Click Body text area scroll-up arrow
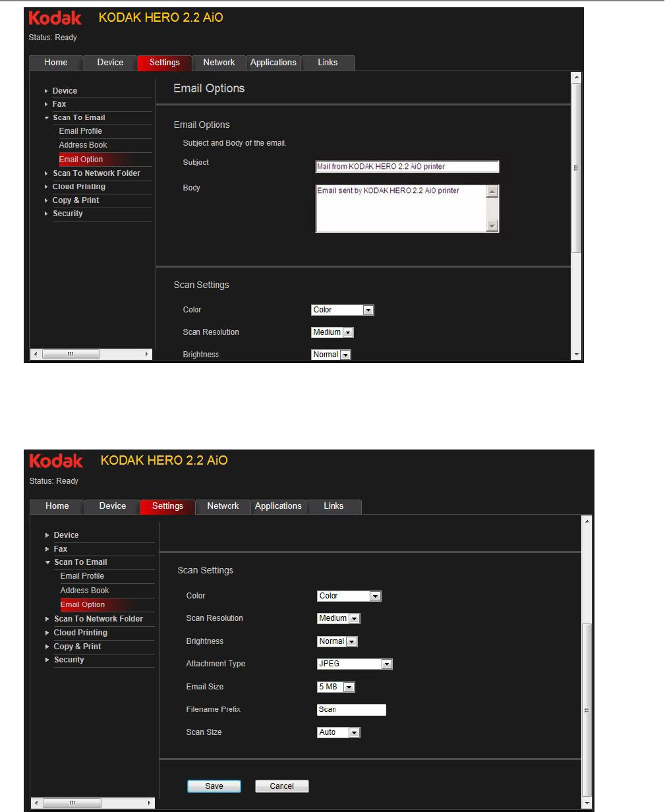Image resolution: width=665 pixels, height=812 pixels. coord(492,191)
